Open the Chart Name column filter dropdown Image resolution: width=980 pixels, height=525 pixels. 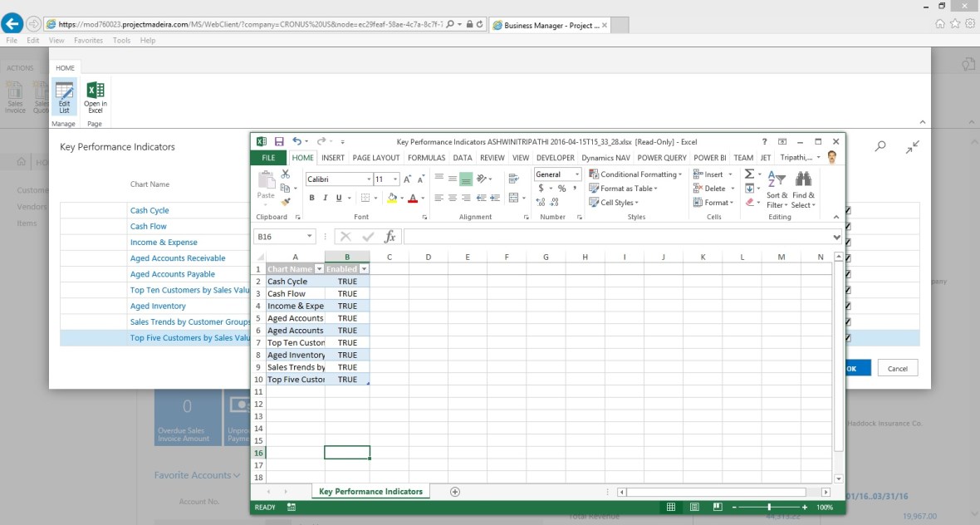click(320, 269)
